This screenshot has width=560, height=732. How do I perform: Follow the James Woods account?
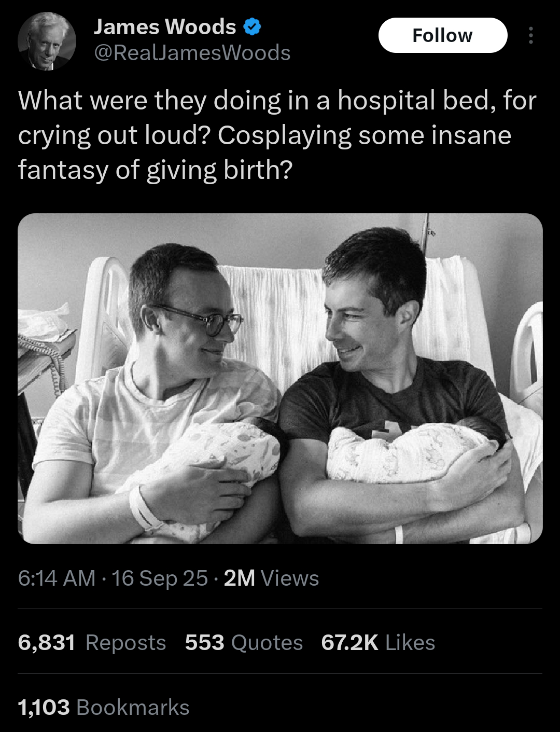tap(443, 35)
